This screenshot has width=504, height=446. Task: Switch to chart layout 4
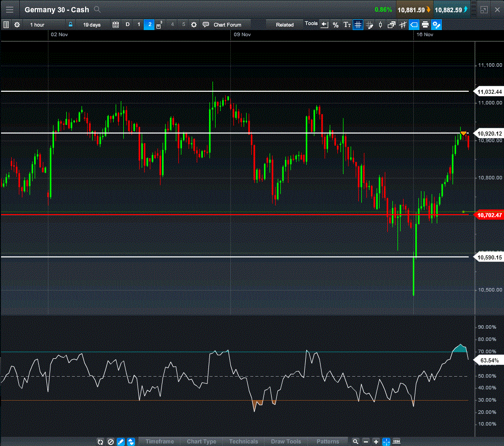pos(172,24)
